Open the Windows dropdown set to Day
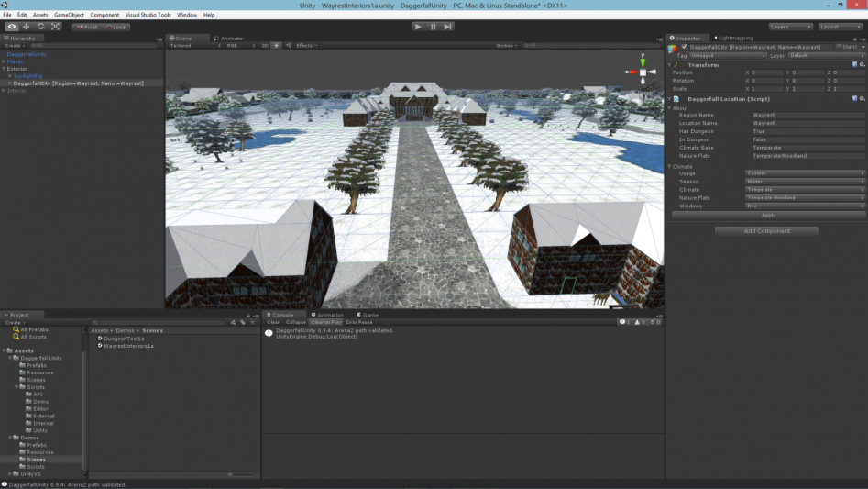The height and width of the screenshot is (489, 868). click(x=805, y=206)
